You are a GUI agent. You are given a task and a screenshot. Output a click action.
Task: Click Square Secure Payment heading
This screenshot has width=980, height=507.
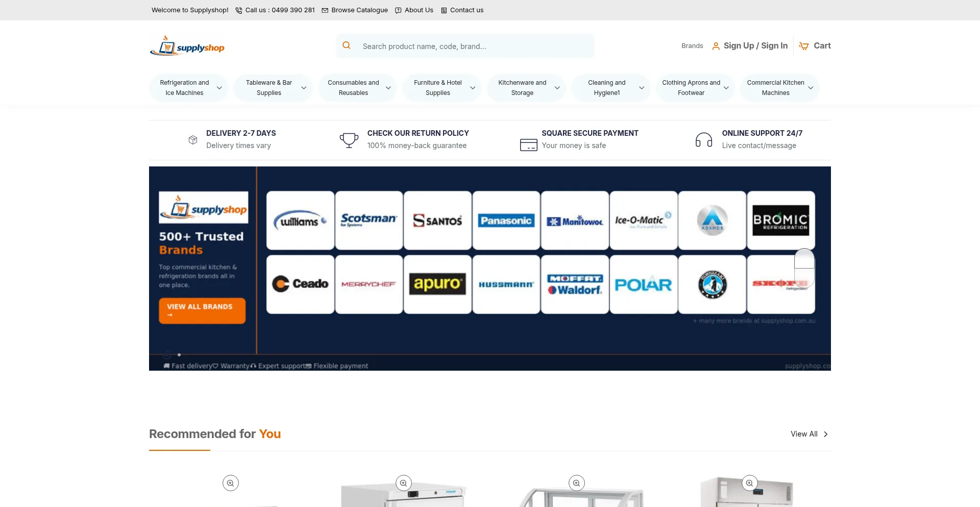click(x=590, y=133)
